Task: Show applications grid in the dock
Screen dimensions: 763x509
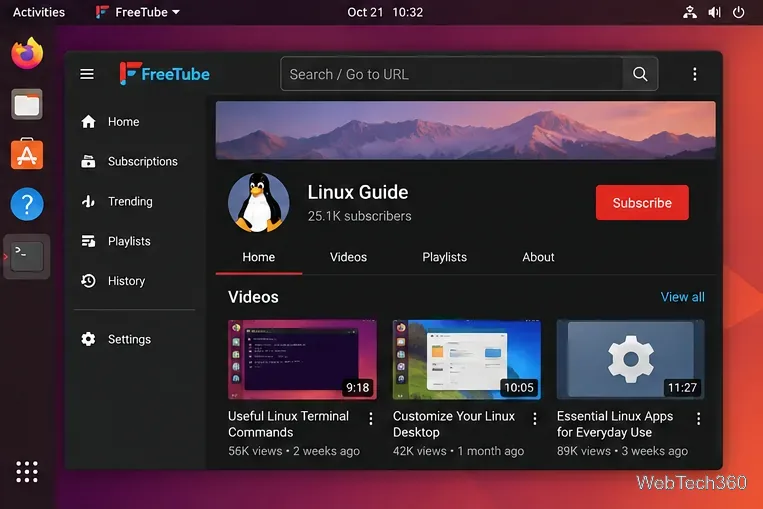Action: 27,472
